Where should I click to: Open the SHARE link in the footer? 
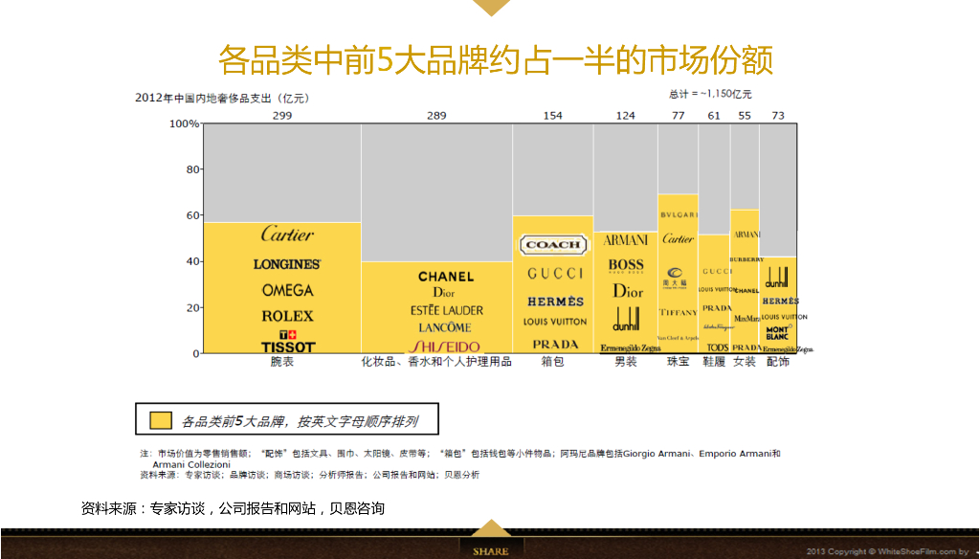pos(490,551)
